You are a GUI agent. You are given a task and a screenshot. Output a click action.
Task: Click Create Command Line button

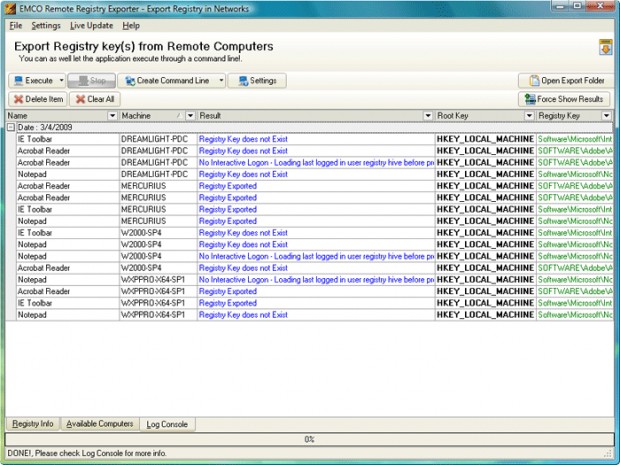point(168,81)
